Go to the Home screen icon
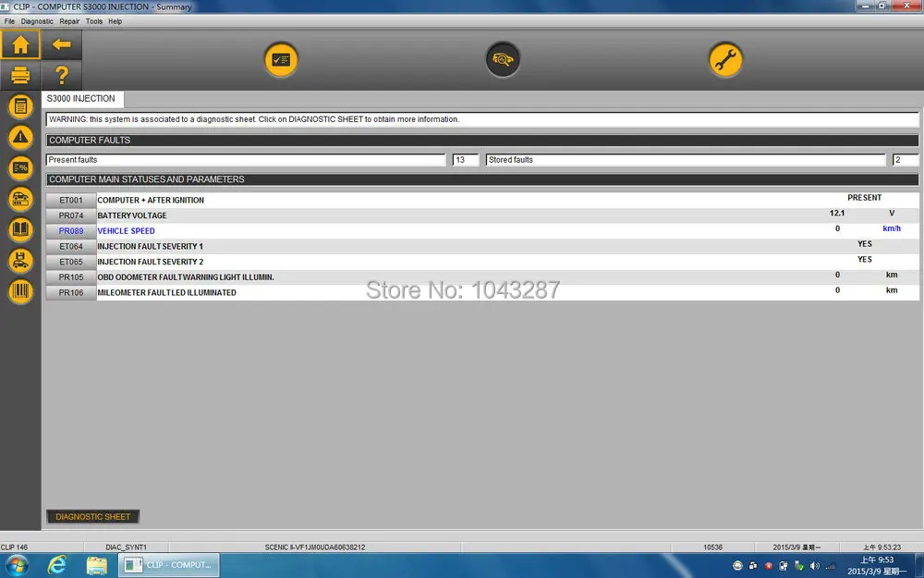924x578 pixels. (20, 44)
